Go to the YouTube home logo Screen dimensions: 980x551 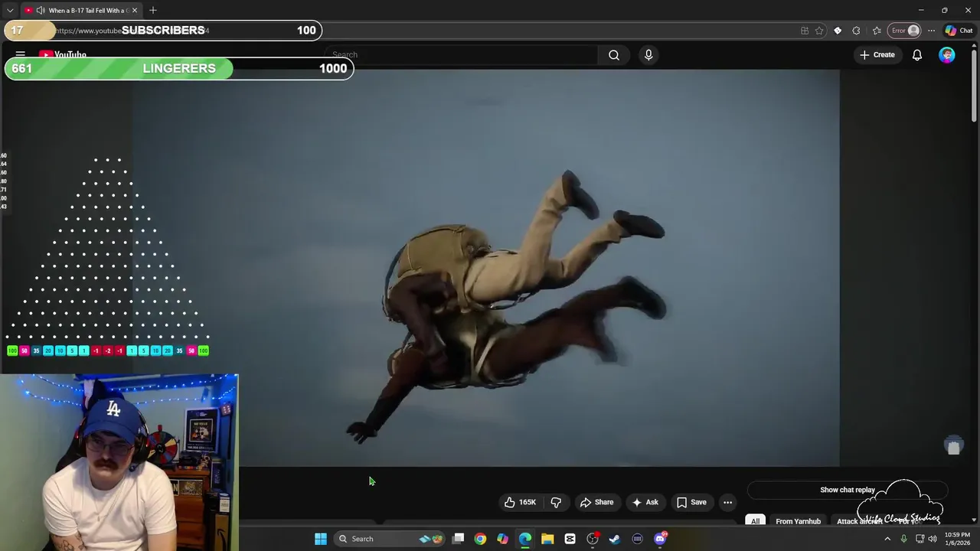pos(63,55)
